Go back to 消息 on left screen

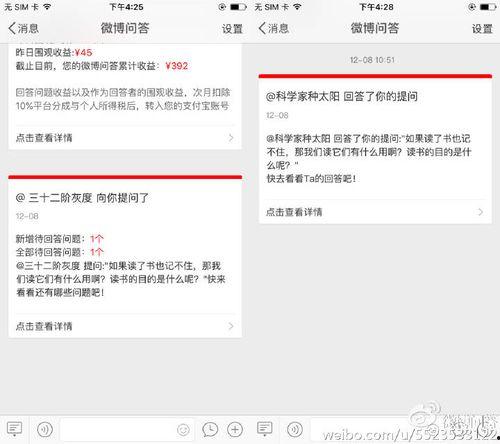[23, 28]
